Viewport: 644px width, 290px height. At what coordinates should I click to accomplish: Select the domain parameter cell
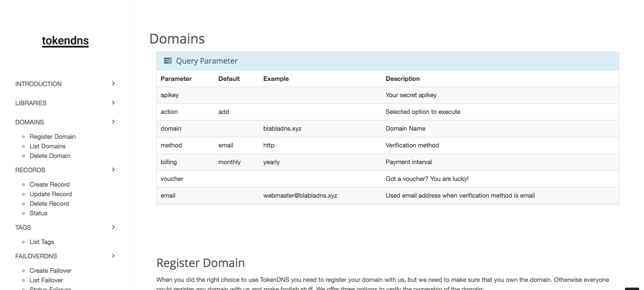tap(171, 128)
